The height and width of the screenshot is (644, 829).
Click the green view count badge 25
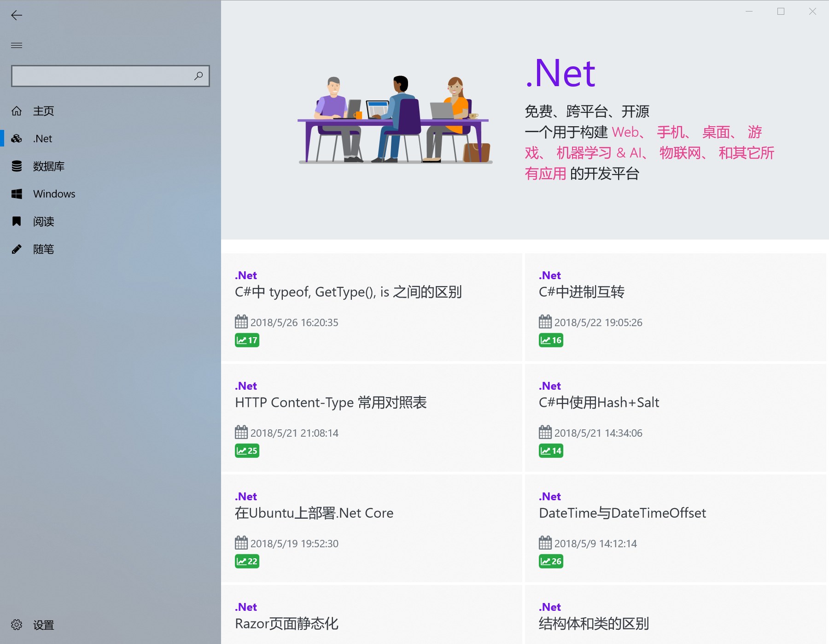pyautogui.click(x=247, y=451)
